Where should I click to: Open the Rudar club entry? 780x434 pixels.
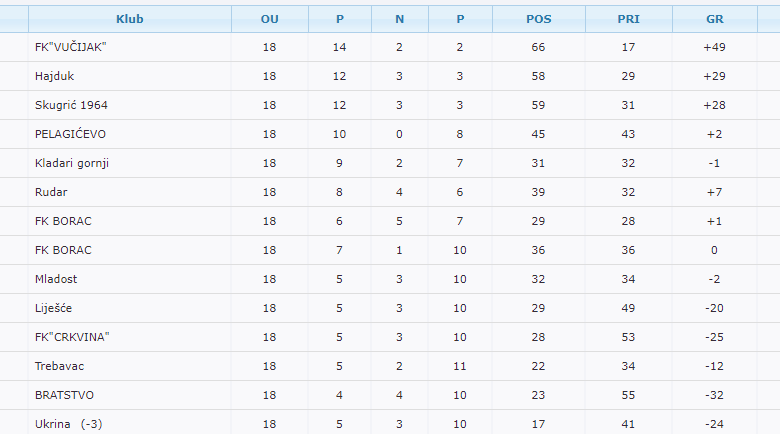click(51, 192)
